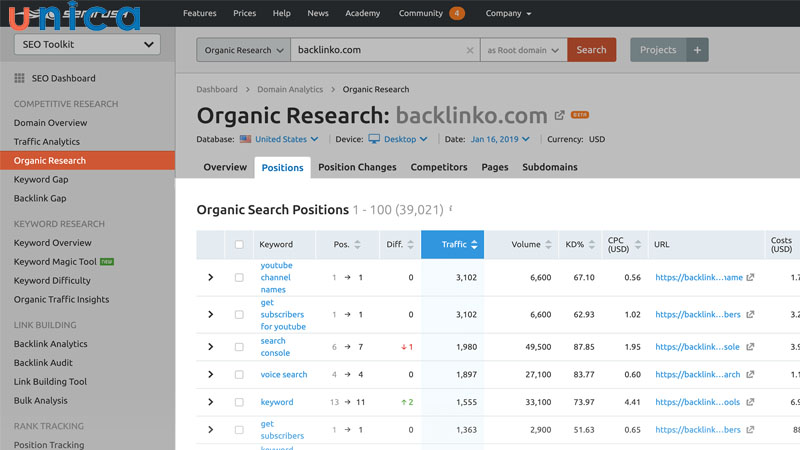The width and height of the screenshot is (800, 450).
Task: Click the info icon beside Organic Search Positions count
Action: [x=451, y=208]
